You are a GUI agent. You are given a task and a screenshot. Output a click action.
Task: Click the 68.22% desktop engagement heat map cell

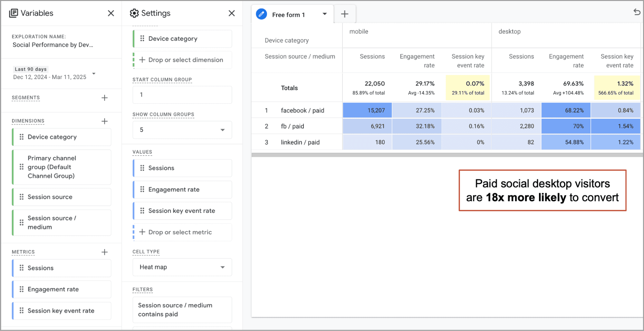[x=566, y=110]
